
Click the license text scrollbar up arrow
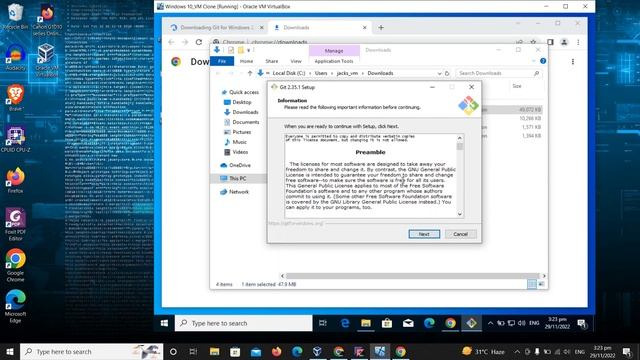click(460, 138)
